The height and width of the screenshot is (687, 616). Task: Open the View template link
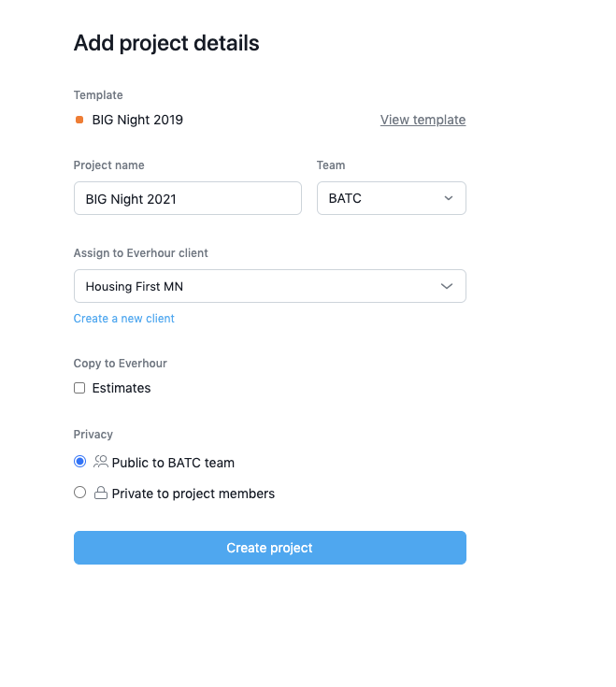pyautogui.click(x=423, y=120)
